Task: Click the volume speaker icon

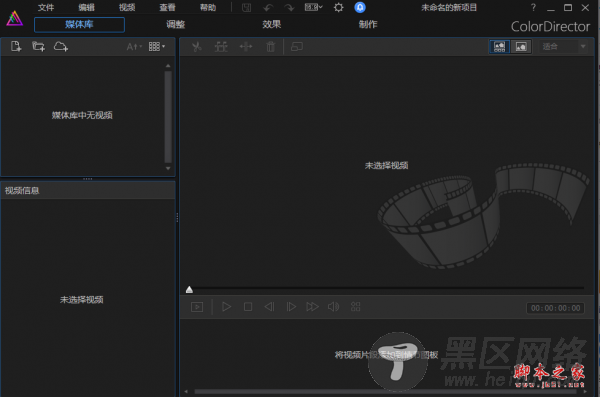Action: tap(333, 307)
